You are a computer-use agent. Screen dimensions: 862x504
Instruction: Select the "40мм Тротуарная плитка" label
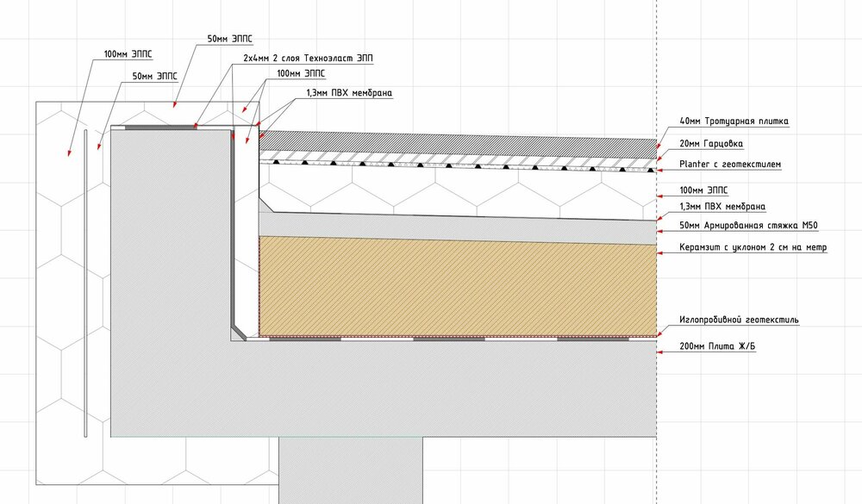[734, 121]
